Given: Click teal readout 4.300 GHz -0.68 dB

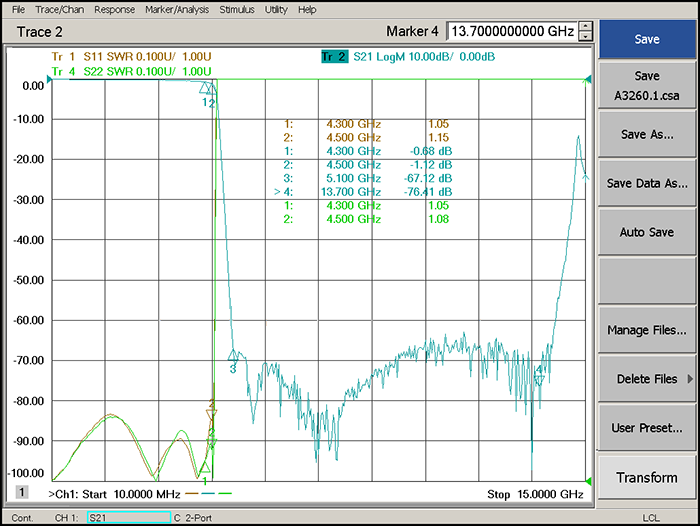Looking at the screenshot, I should [368, 151].
